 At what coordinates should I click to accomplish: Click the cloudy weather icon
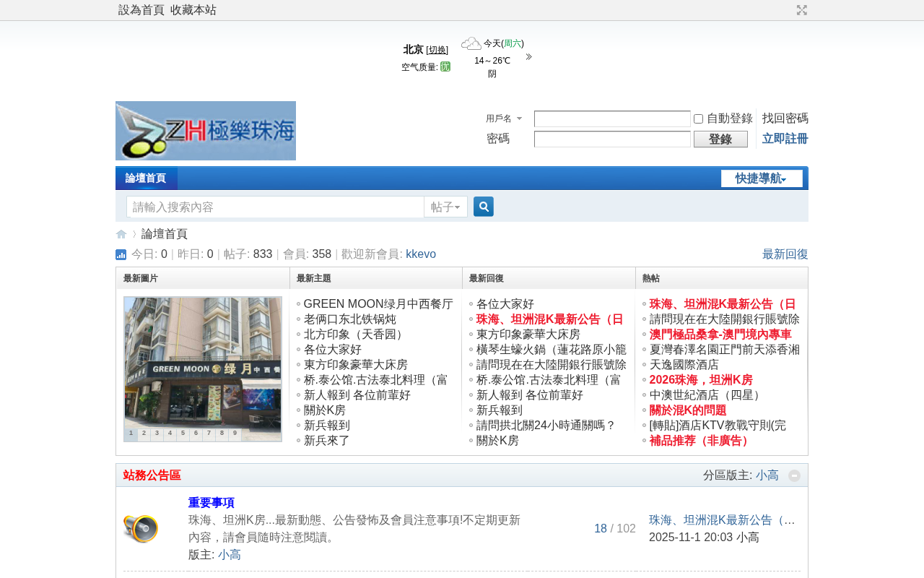click(471, 43)
